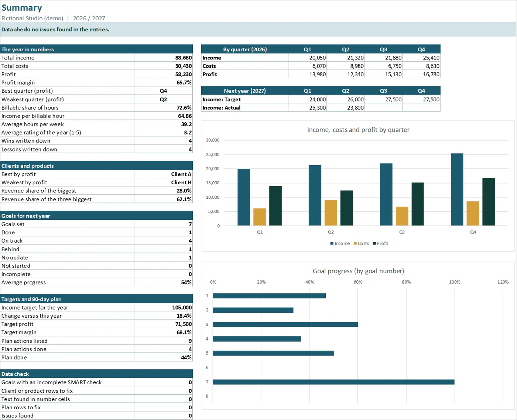The width and height of the screenshot is (517, 420).
Task: Select the goal 7 progress bar at 100%
Action: click(x=334, y=382)
